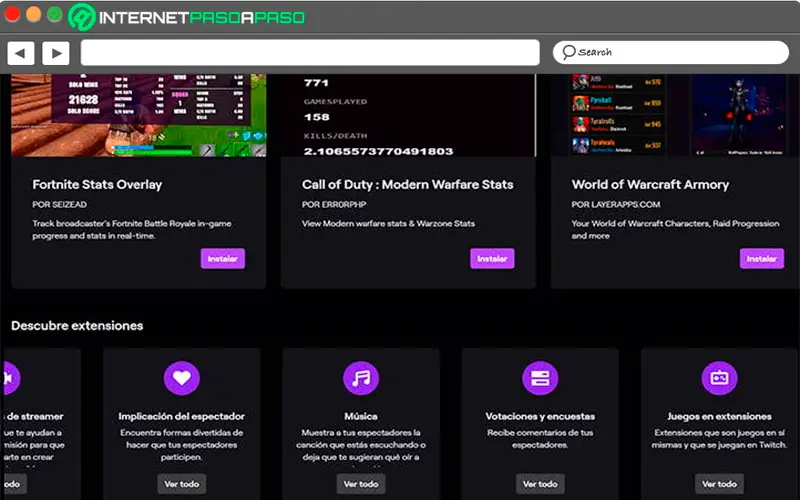Image resolution: width=800 pixels, height=500 pixels.
Task: Click the browser back arrow button
Action: [x=21, y=53]
